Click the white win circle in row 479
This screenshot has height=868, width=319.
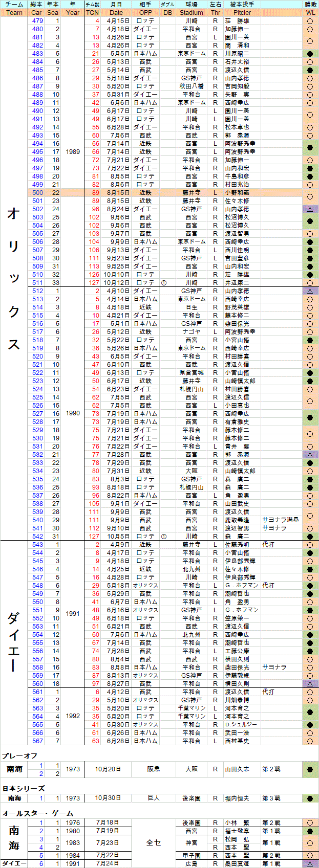pyautogui.click(x=310, y=21)
